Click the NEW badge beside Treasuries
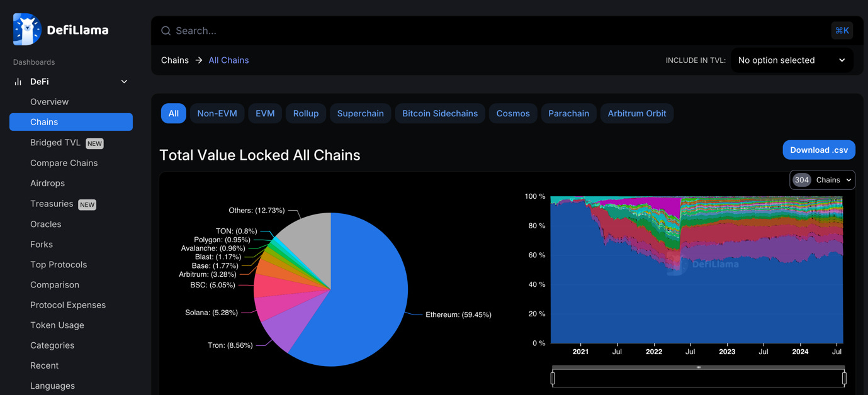This screenshot has height=395, width=868. coord(87,204)
